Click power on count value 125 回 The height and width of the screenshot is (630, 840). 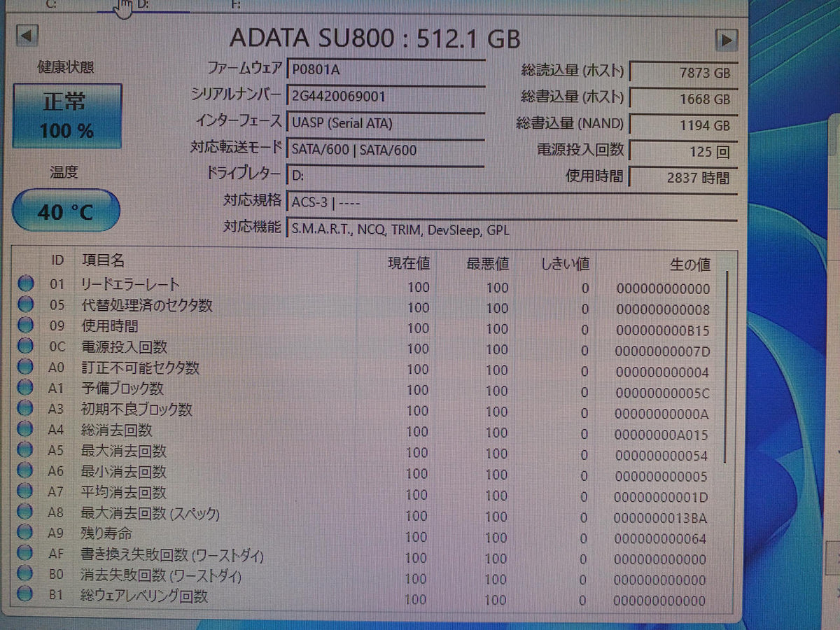click(x=683, y=151)
